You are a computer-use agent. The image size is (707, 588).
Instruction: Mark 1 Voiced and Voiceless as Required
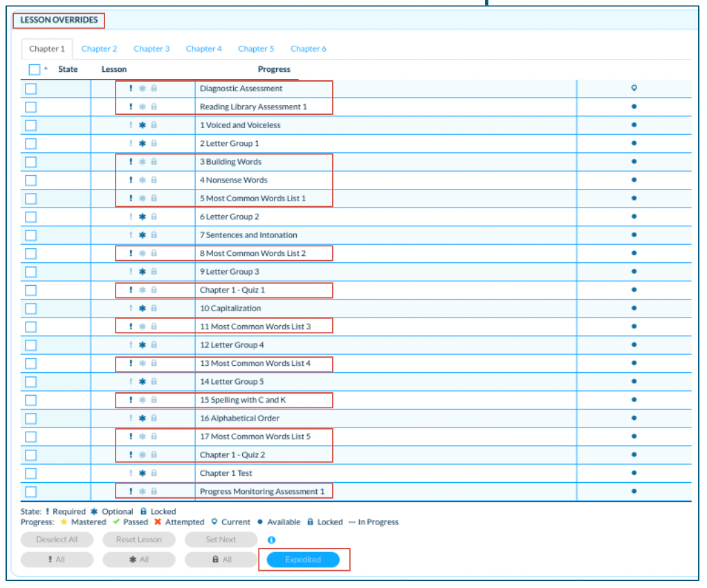tap(131, 125)
